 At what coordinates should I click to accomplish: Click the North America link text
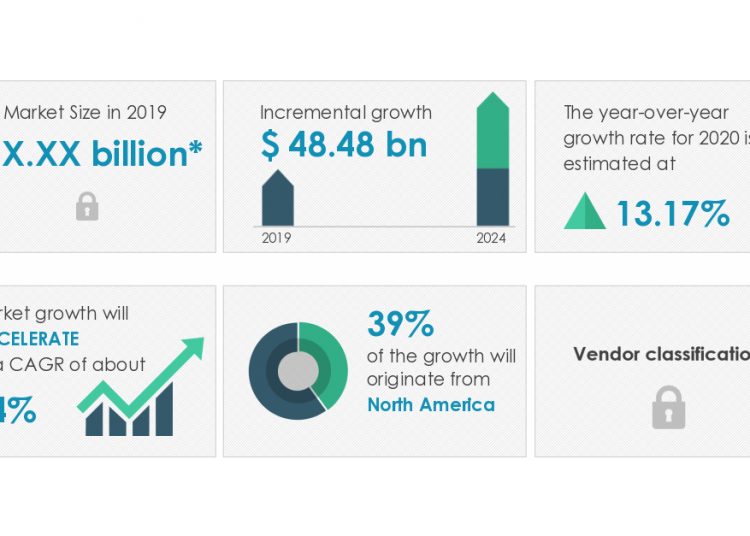pyautogui.click(x=430, y=405)
